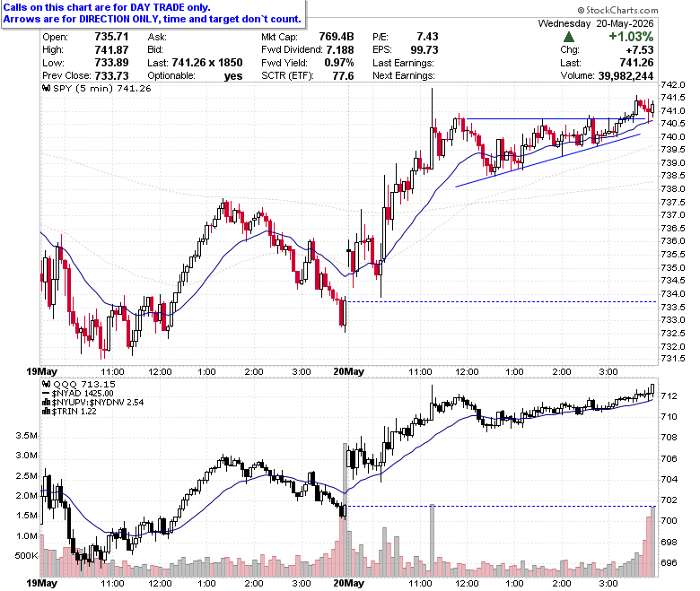Click the +1.03% percent change value
The width and height of the screenshot is (700, 591).
tap(631, 37)
